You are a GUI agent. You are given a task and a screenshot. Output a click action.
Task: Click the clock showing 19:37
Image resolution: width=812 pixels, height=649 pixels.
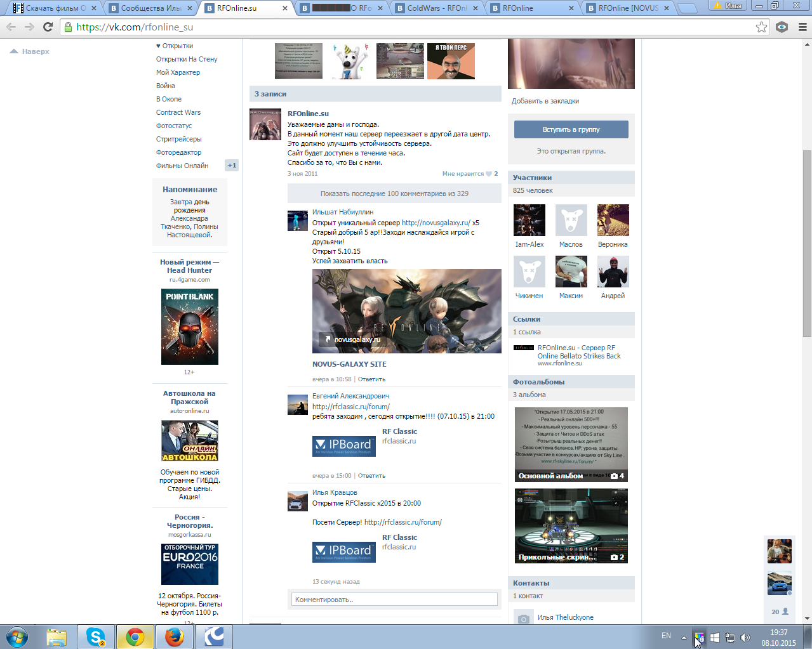pyautogui.click(x=779, y=633)
